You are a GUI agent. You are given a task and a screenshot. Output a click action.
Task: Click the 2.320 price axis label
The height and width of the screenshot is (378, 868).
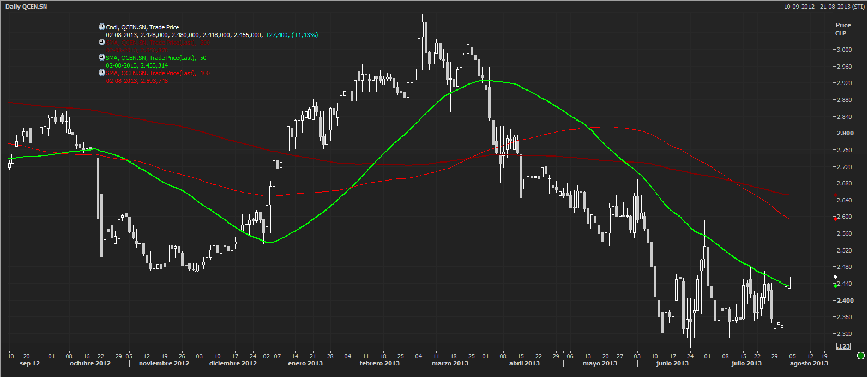click(x=843, y=334)
